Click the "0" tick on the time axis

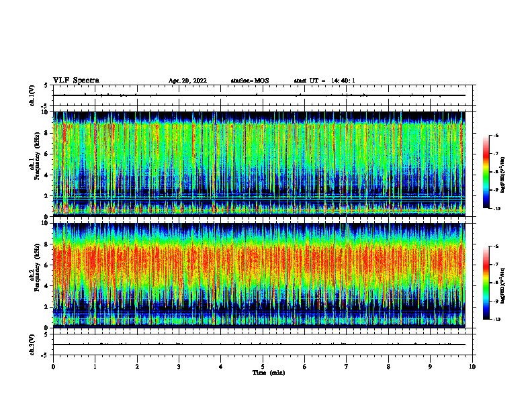coord(53,367)
